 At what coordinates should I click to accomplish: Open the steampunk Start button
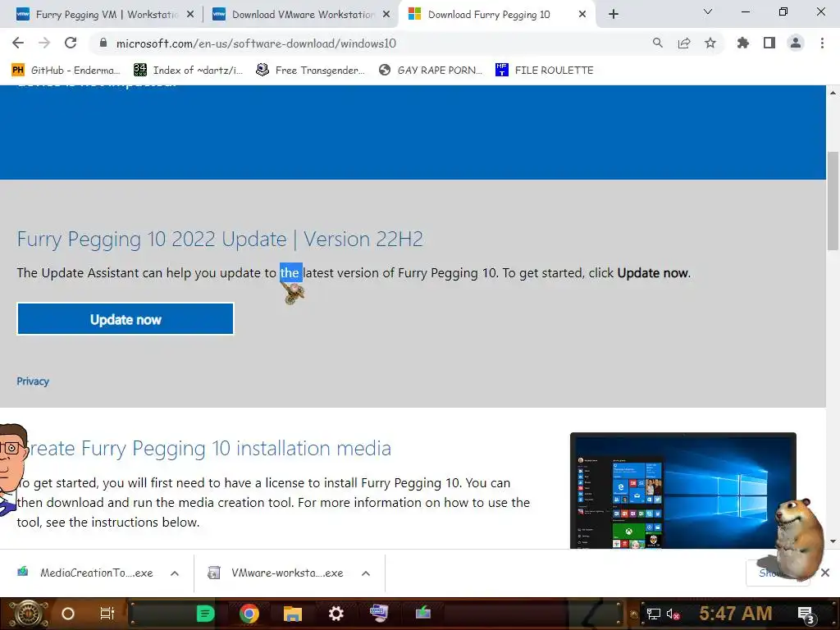pyautogui.click(x=30, y=614)
